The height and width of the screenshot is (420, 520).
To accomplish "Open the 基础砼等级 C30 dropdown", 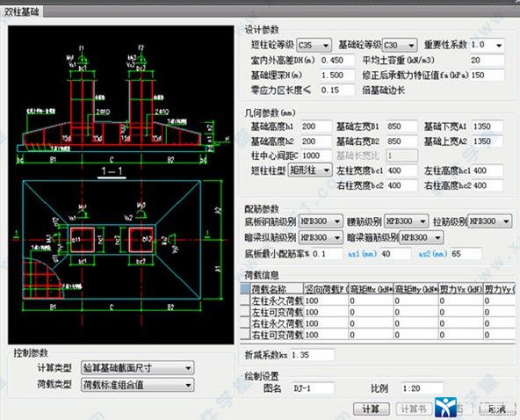I will 400,45.
